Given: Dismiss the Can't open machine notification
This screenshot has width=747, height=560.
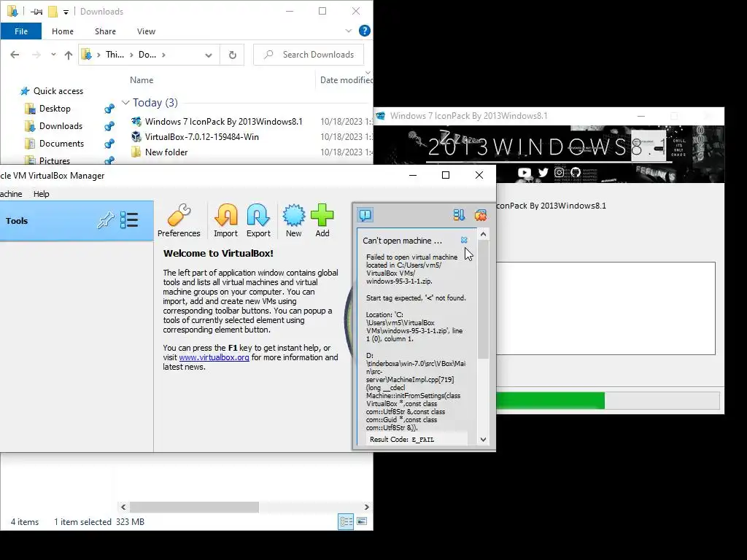Looking at the screenshot, I should click(x=464, y=240).
